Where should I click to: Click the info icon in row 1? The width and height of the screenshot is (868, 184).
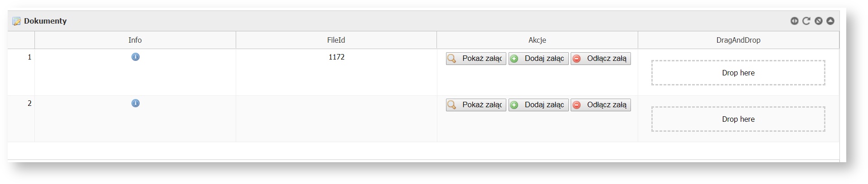coord(135,57)
